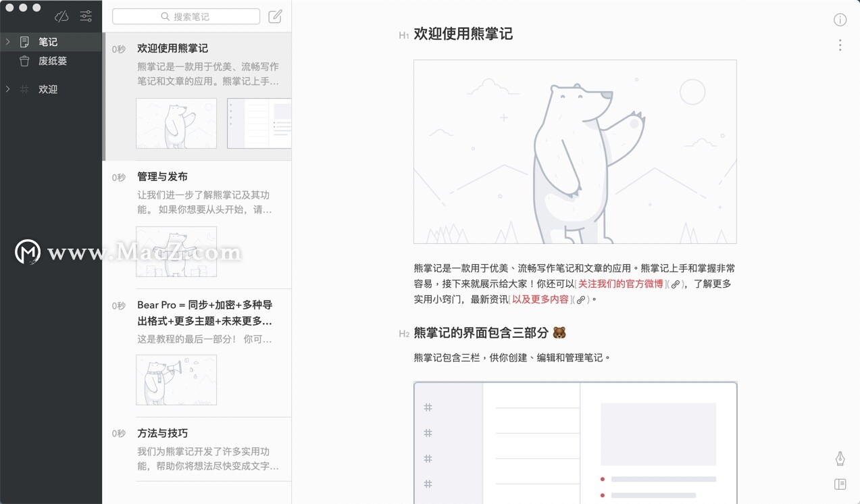Screen dimensions: 860x504
Task: Click the link icon after 以及更多内容
Action: click(x=581, y=300)
